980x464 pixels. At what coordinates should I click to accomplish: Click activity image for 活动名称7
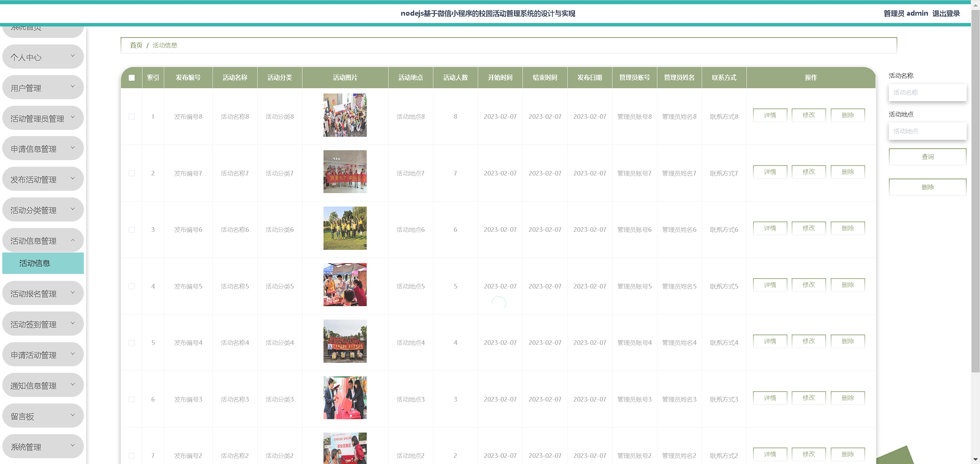[345, 172]
